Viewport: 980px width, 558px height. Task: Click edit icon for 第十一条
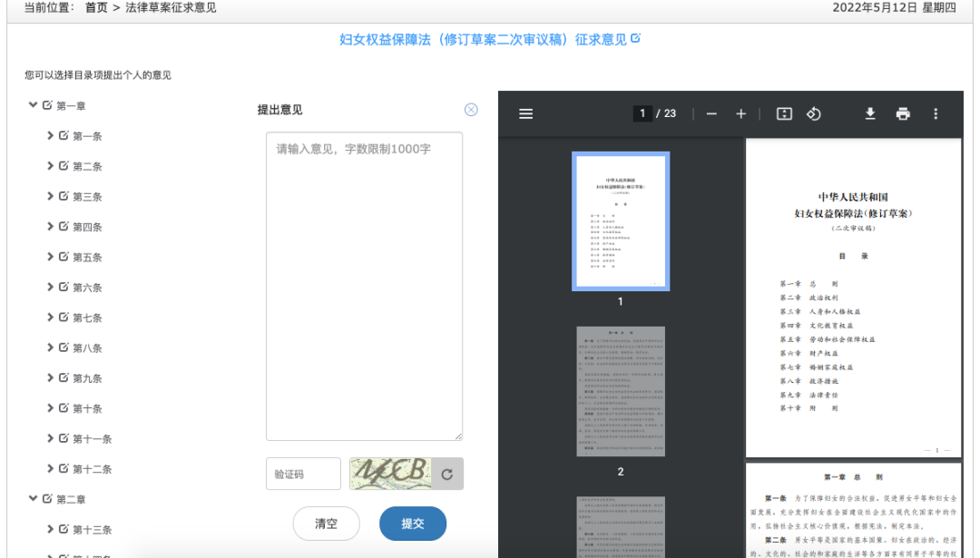[64, 438]
